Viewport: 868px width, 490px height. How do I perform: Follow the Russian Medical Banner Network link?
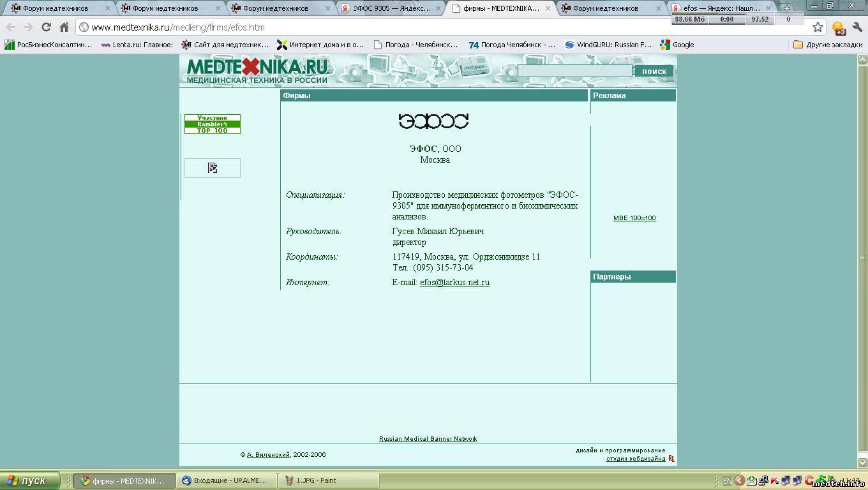(x=428, y=439)
